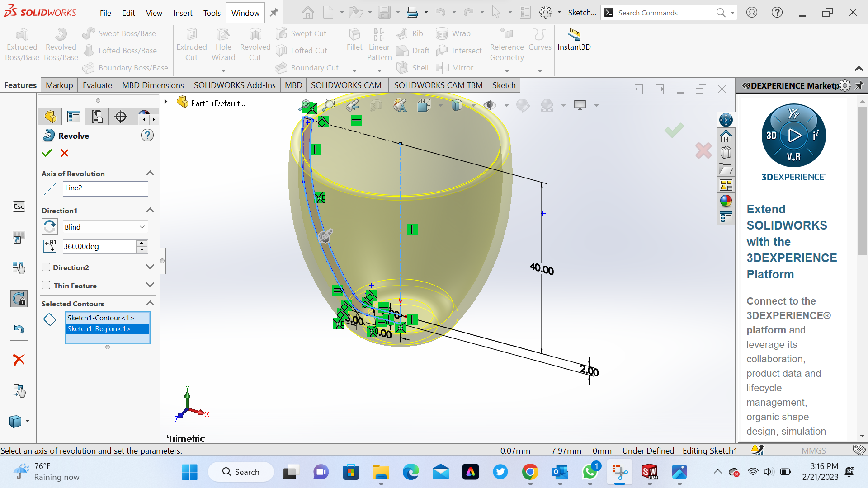Accept the Revolve with the green checkmark
The height and width of the screenshot is (488, 868).
(47, 153)
